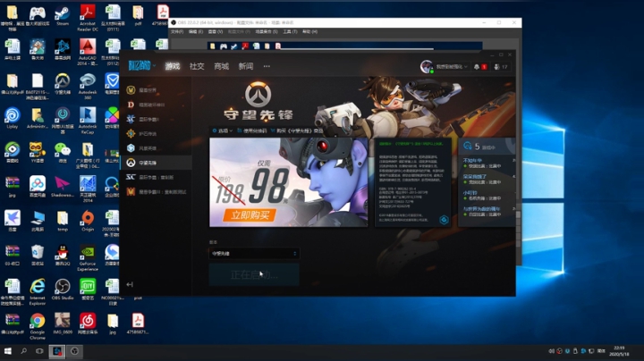The width and height of the screenshot is (644, 361).
Task: Select the first friend in the in-game list
Action: coord(487,164)
